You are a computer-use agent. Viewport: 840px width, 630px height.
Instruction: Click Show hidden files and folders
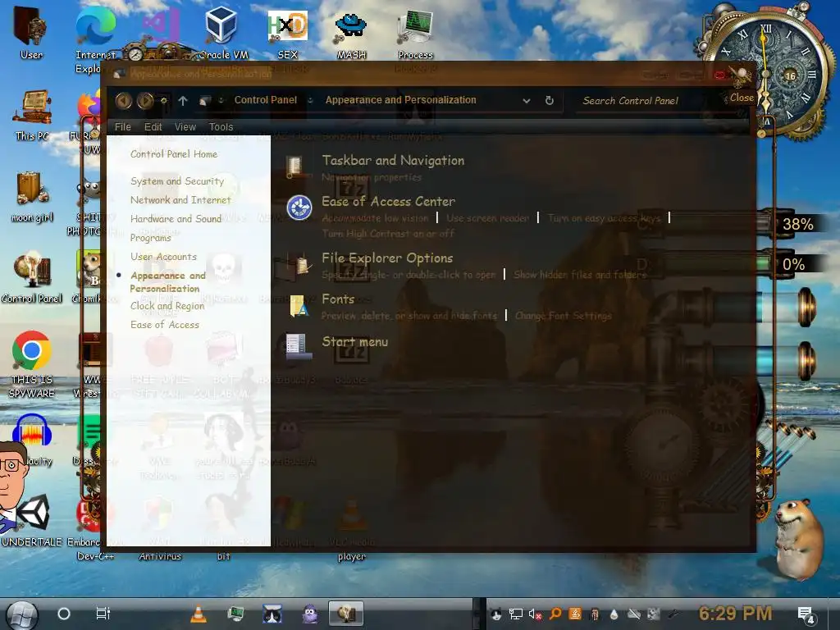(580, 275)
